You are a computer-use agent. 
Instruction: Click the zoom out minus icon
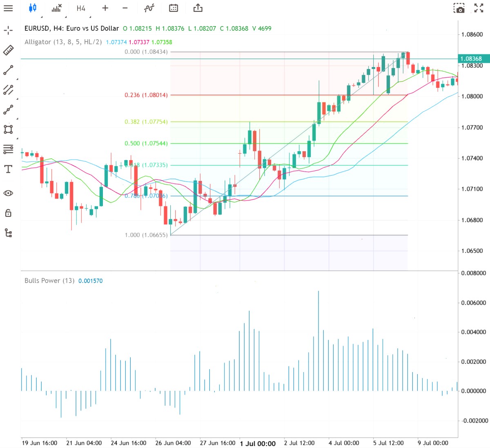point(125,8)
